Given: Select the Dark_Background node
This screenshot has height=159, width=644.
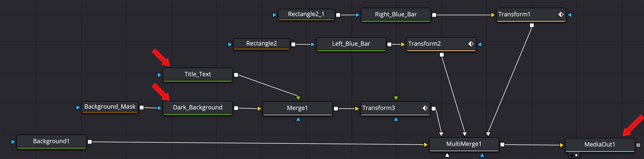Looking at the screenshot, I should pos(198,108).
